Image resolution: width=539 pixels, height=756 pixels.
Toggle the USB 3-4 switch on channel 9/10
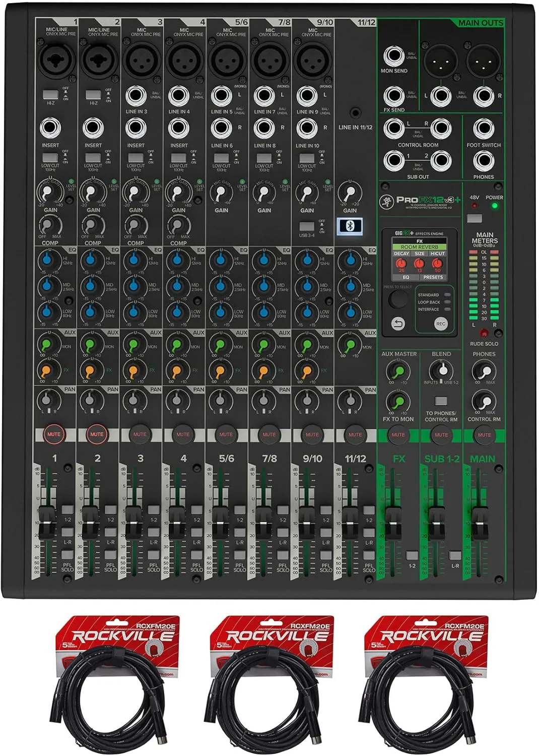(x=307, y=226)
